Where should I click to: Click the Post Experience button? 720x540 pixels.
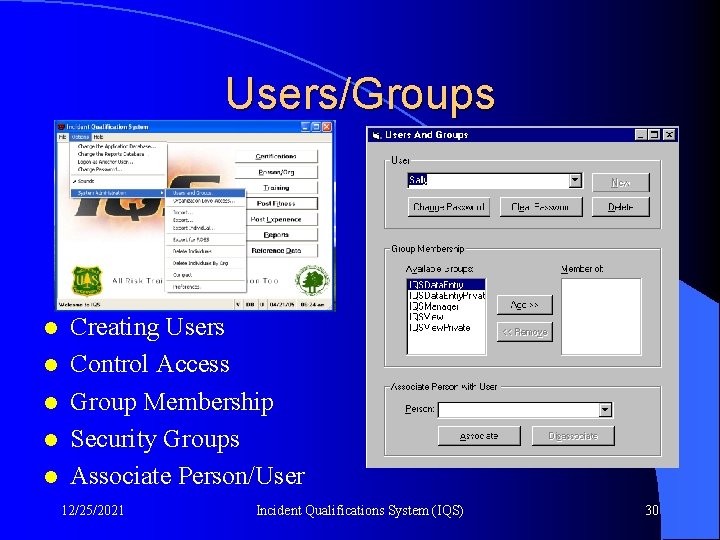point(282,219)
